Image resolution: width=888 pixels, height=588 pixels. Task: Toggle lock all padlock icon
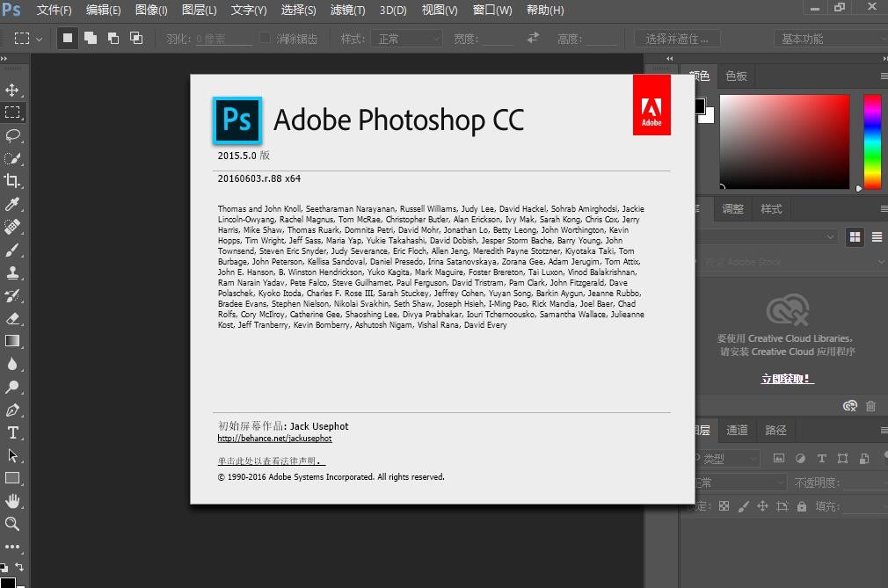801,506
